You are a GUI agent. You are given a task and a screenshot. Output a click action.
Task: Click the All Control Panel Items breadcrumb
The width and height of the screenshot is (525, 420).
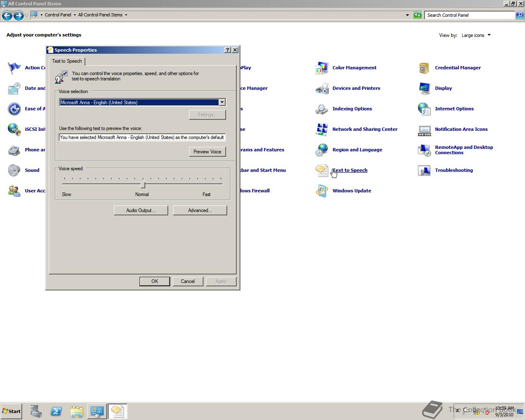(100, 15)
